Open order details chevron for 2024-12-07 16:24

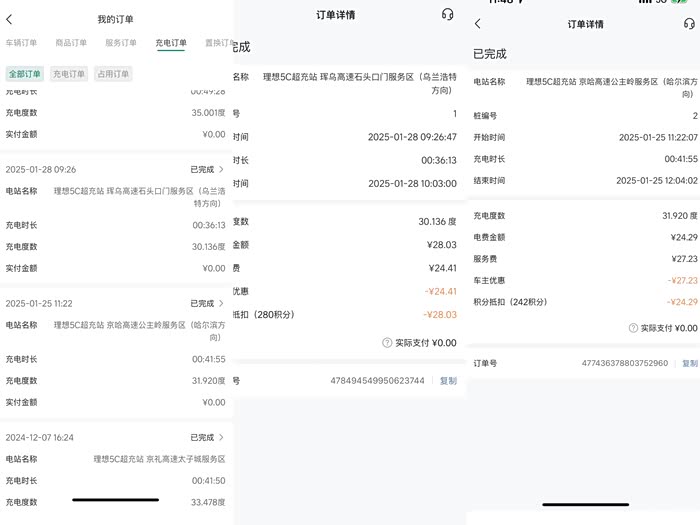[x=221, y=438]
